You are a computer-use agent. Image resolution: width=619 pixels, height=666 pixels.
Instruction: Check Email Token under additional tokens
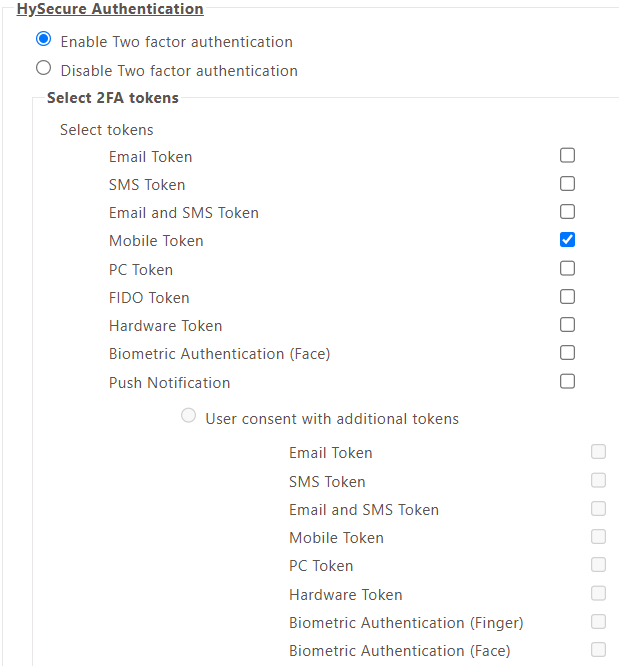[598, 452]
